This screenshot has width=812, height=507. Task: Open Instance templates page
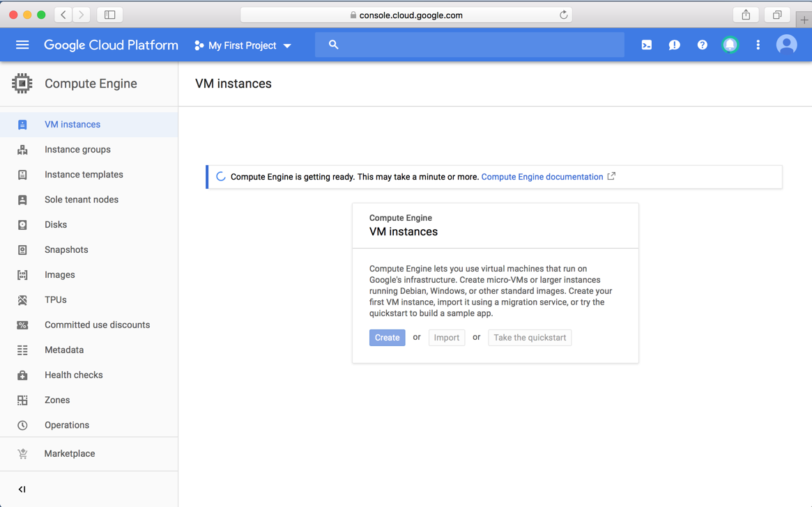89,175
